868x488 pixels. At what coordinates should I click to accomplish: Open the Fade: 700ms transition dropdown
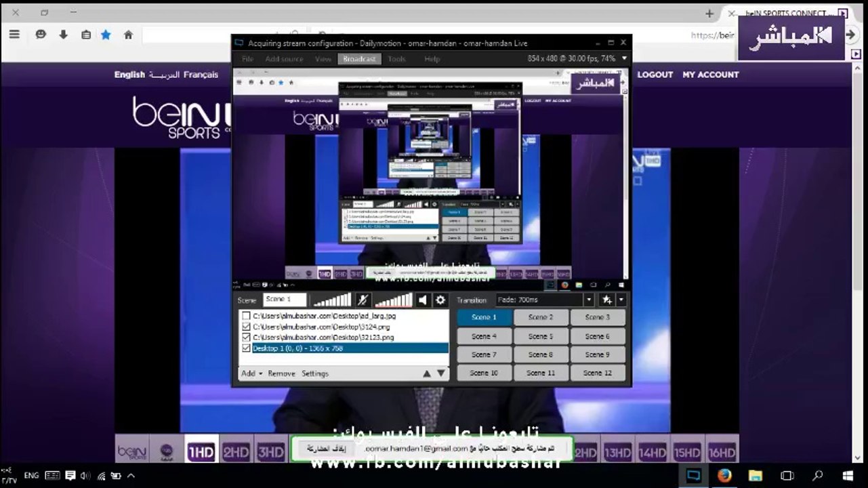point(588,300)
